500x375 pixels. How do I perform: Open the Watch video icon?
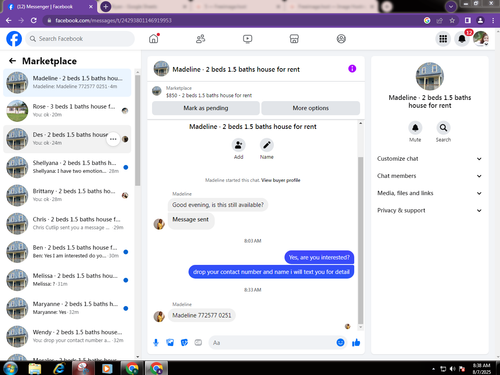(x=247, y=39)
